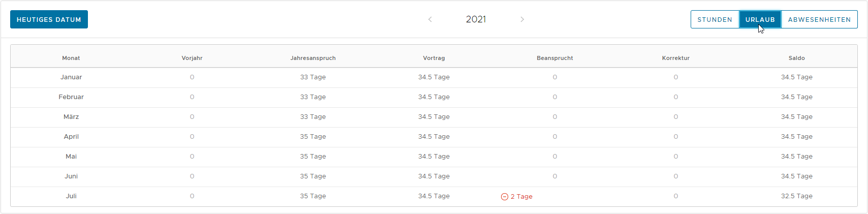Click the Vorjahr column header

[x=192, y=58]
